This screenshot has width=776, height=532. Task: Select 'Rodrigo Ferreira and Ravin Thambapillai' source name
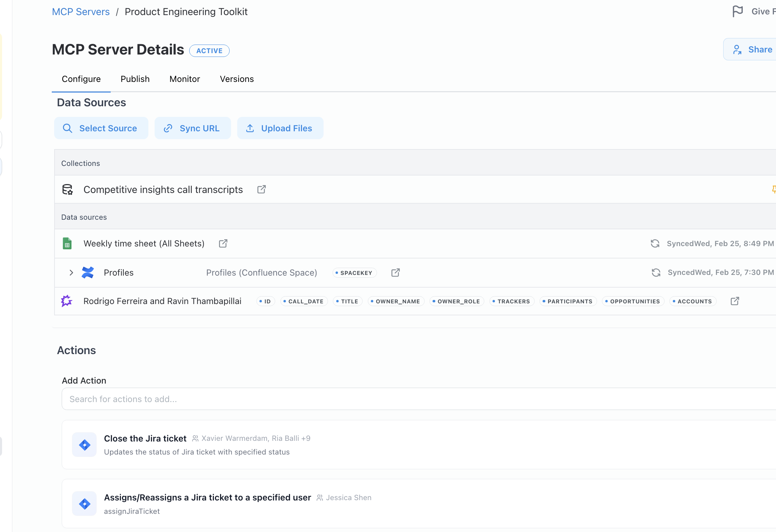pyautogui.click(x=162, y=301)
